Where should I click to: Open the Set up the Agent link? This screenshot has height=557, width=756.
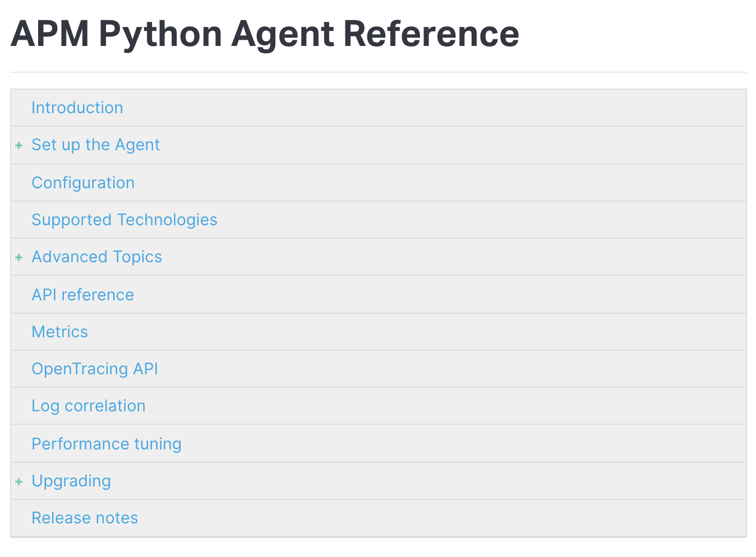pyautogui.click(x=95, y=145)
